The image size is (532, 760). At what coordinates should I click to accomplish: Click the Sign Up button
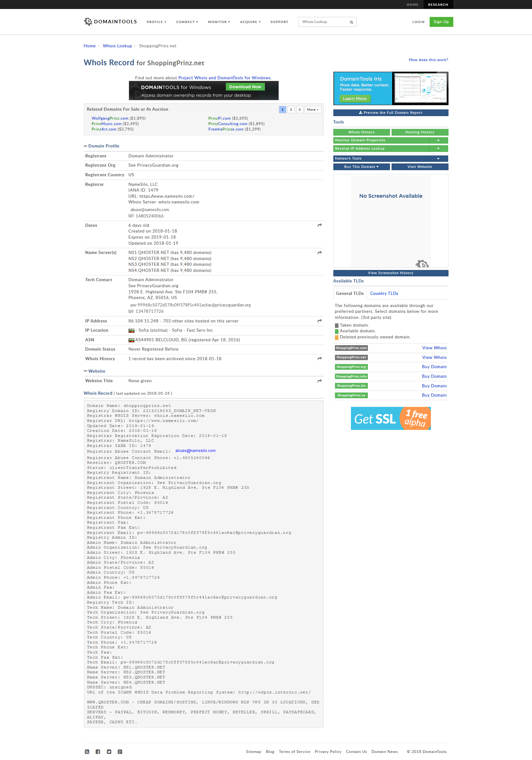pyautogui.click(x=441, y=22)
